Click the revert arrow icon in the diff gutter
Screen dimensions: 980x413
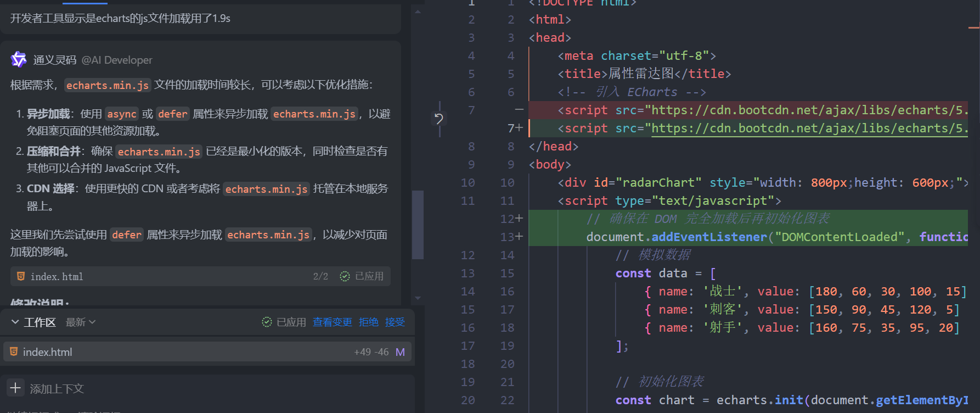[x=439, y=119]
